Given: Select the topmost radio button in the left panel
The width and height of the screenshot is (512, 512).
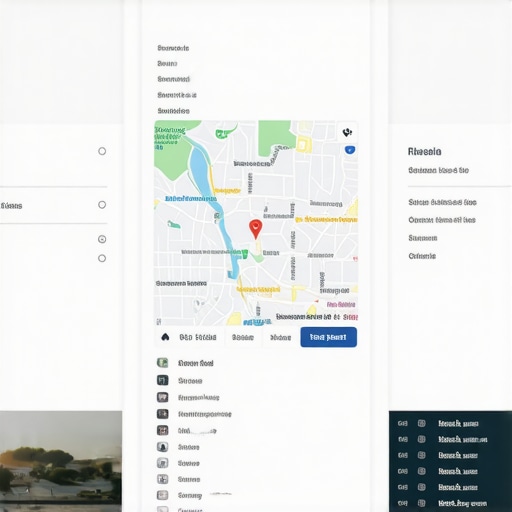Looking at the screenshot, I should [102, 151].
